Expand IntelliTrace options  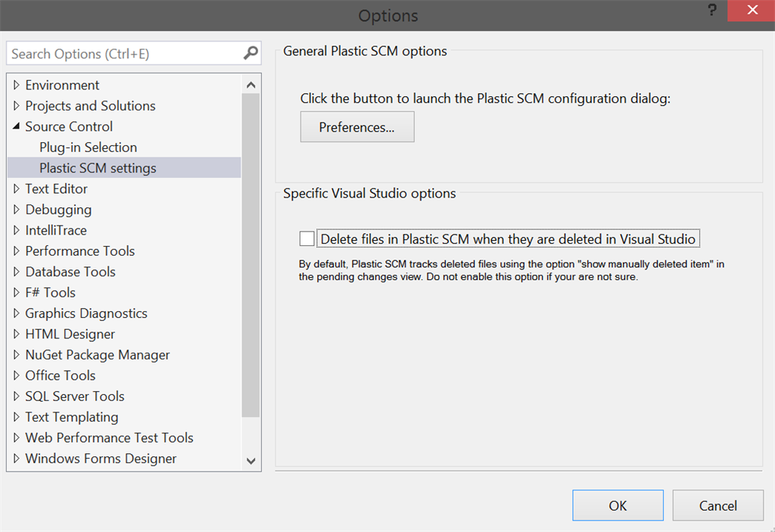tap(17, 230)
